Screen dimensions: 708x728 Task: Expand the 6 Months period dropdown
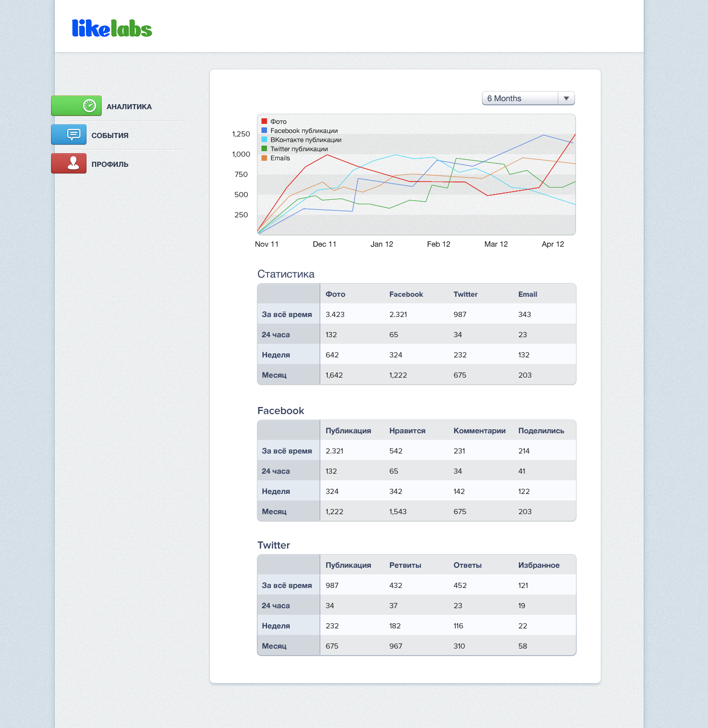[521, 99]
